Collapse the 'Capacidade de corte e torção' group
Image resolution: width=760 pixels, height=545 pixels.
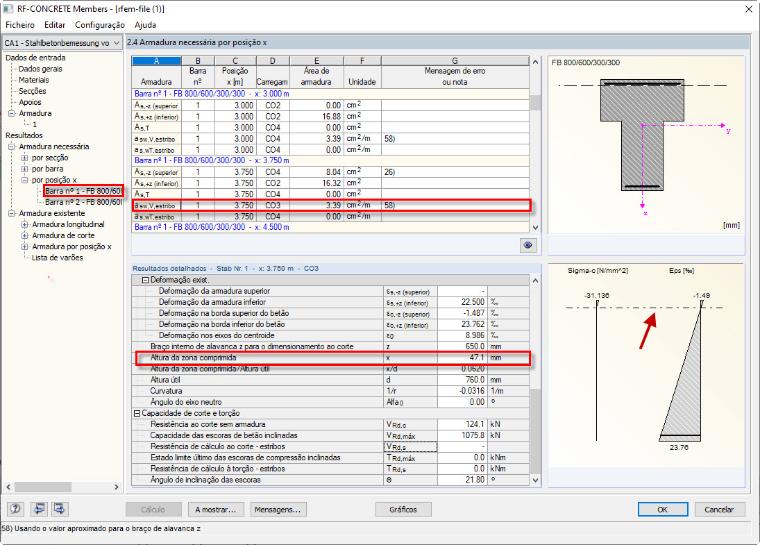(137, 414)
